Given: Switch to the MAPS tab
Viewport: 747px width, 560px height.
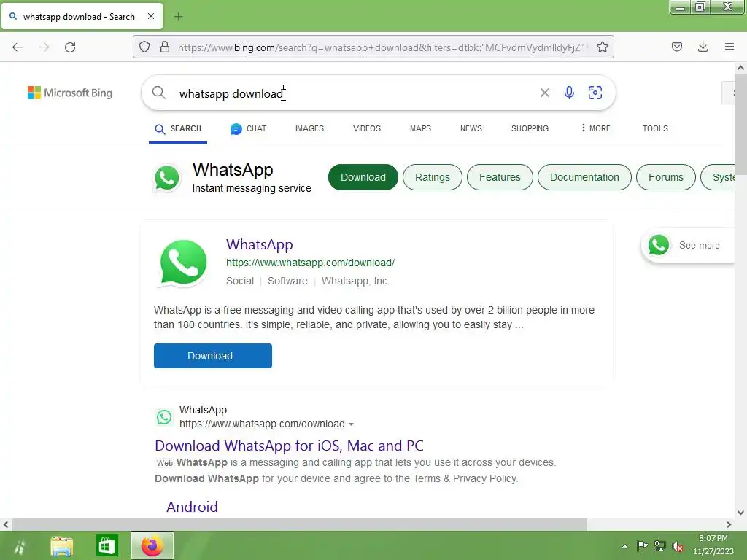Looking at the screenshot, I should pos(420,128).
